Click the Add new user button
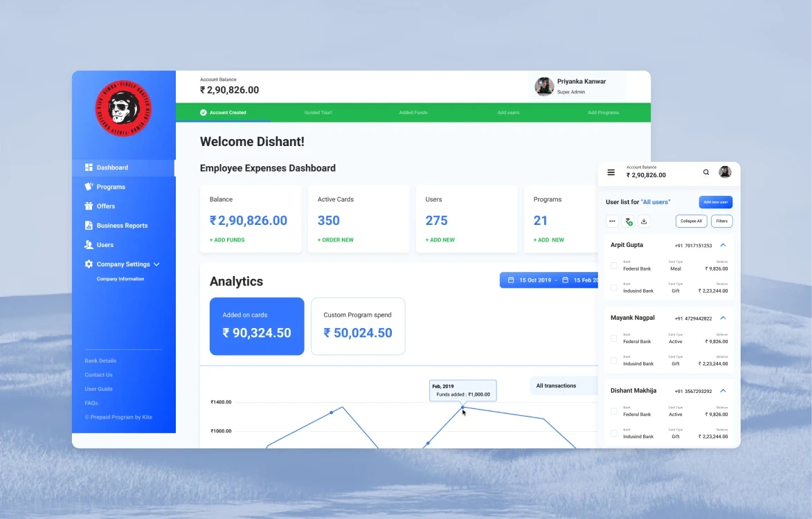 [x=716, y=202]
